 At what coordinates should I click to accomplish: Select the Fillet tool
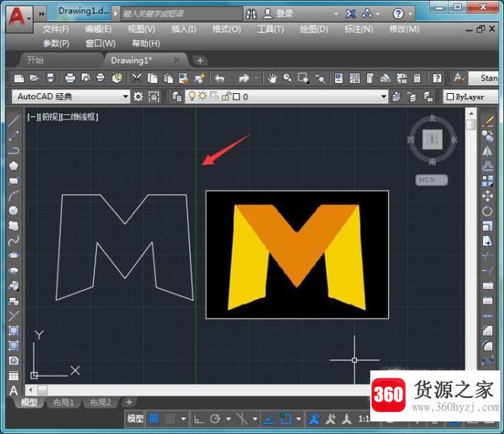coord(488,346)
